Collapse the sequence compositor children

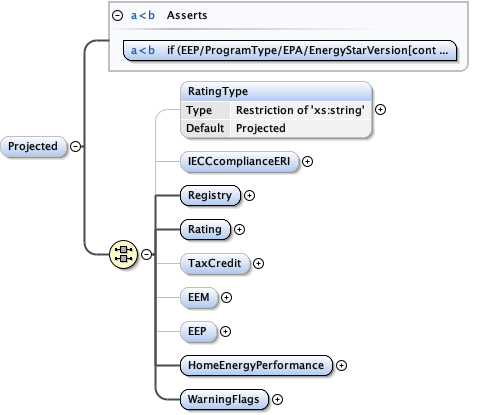click(x=146, y=254)
